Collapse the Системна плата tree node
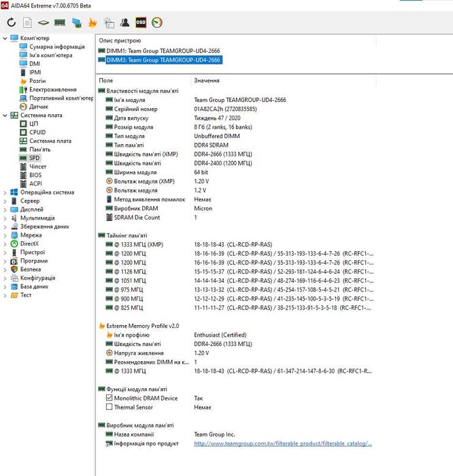 coord(5,116)
